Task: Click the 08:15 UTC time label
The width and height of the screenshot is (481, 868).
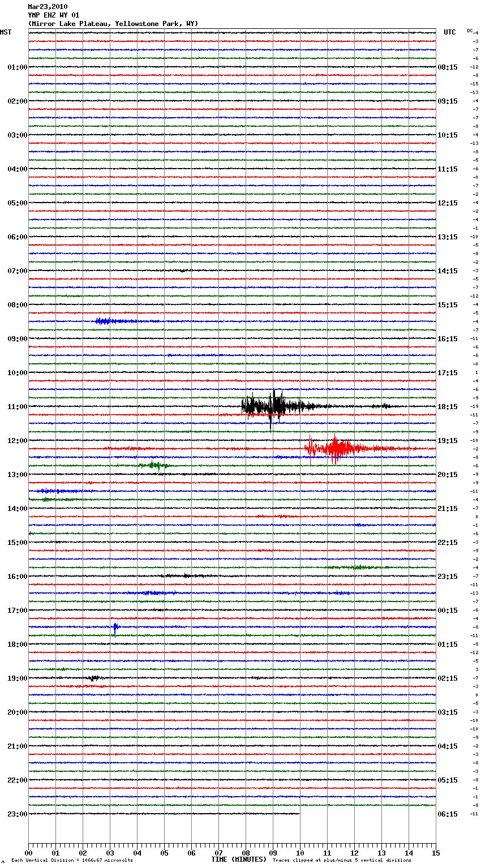Action: tap(448, 67)
